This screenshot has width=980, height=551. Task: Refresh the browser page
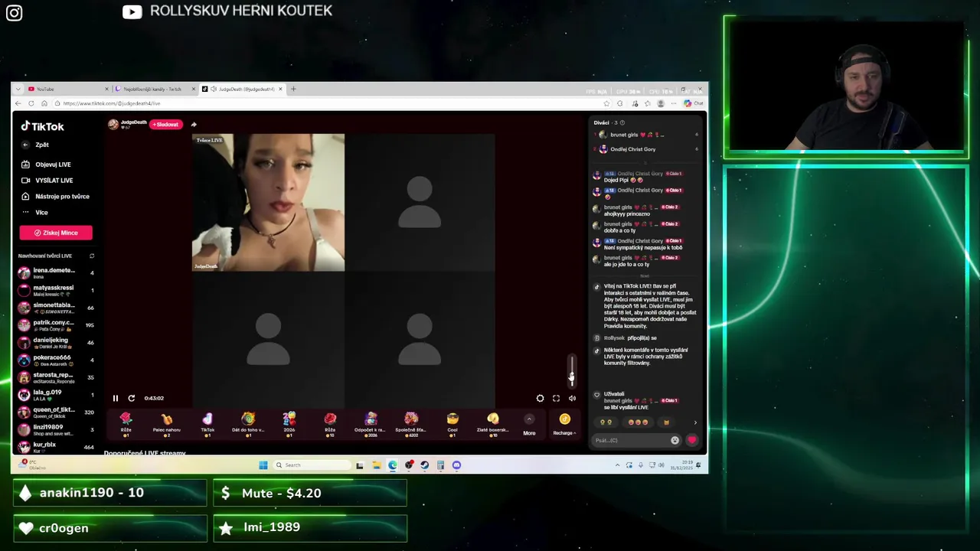coord(31,103)
